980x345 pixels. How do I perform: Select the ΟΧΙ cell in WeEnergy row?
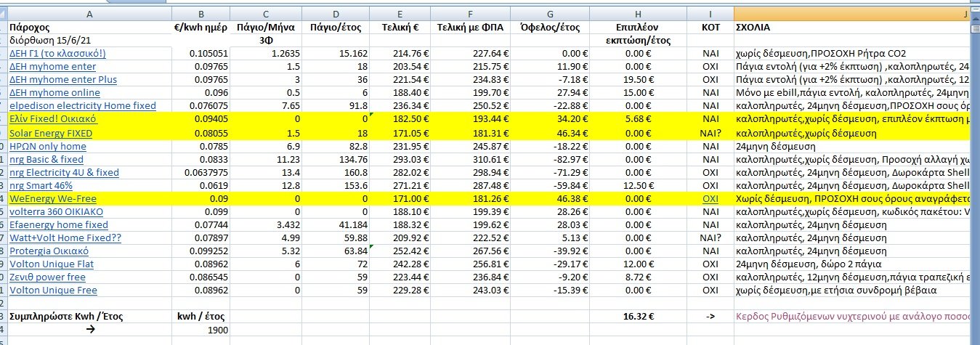[x=710, y=198]
